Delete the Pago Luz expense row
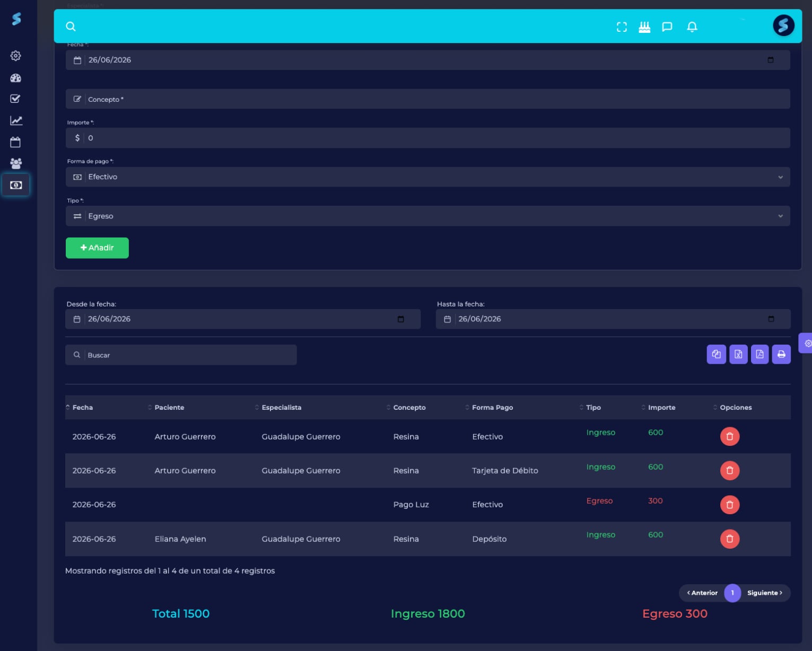 coord(729,505)
